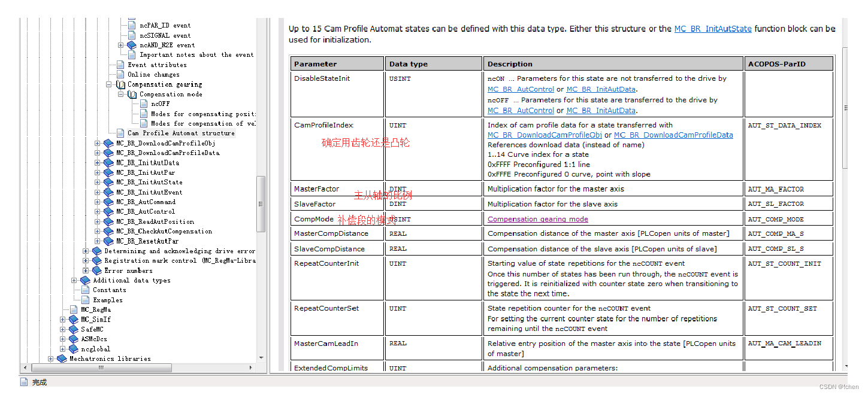Open the Compensation gearing mode link
Screen dimensions: 868x395
(x=538, y=219)
